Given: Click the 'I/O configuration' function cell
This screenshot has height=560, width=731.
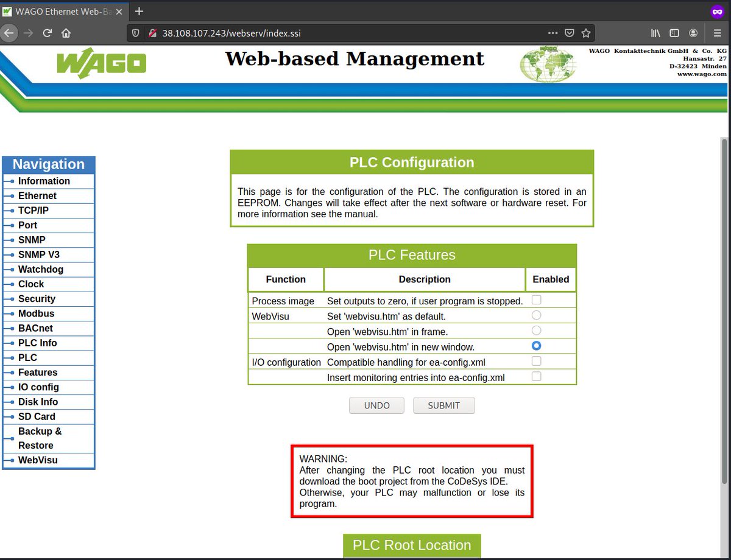Looking at the screenshot, I should click(x=286, y=362).
